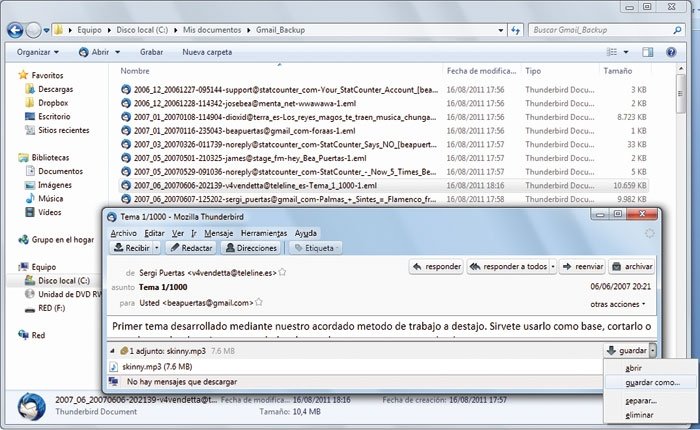Toggle star next to sender v4vendetta address
Screen dimensions: 700x430
point(282,272)
